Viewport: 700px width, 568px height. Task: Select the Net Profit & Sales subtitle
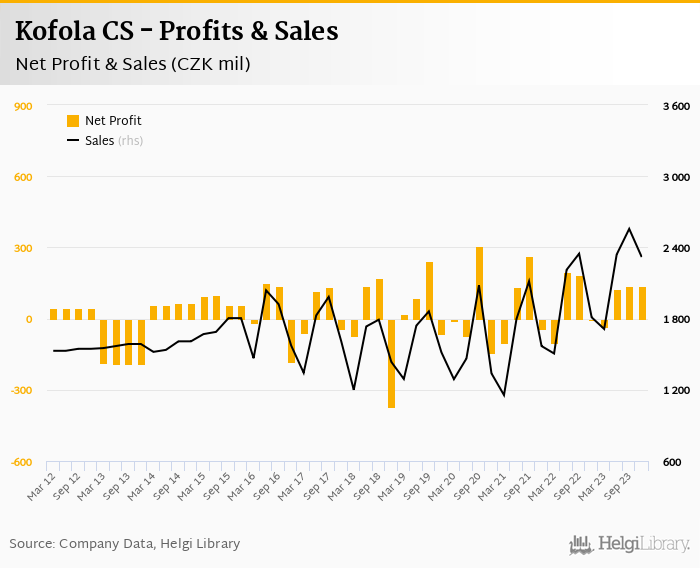(x=132, y=64)
